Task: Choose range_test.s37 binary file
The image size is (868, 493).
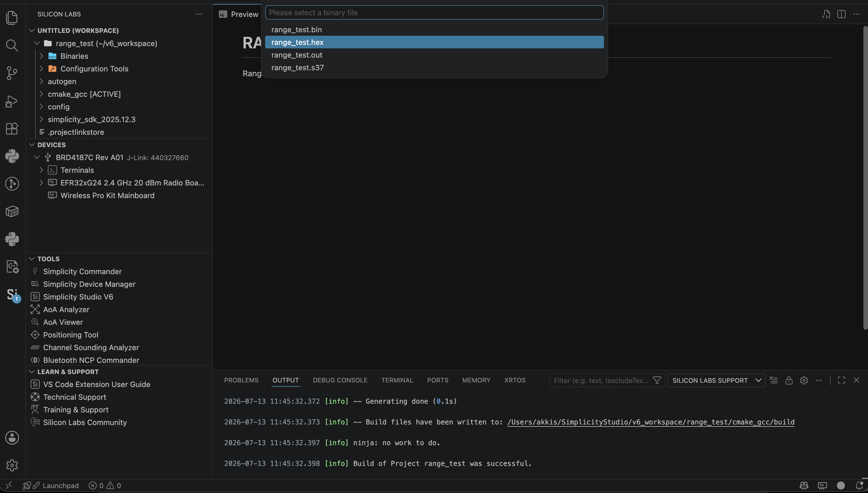Action: [x=434, y=67]
